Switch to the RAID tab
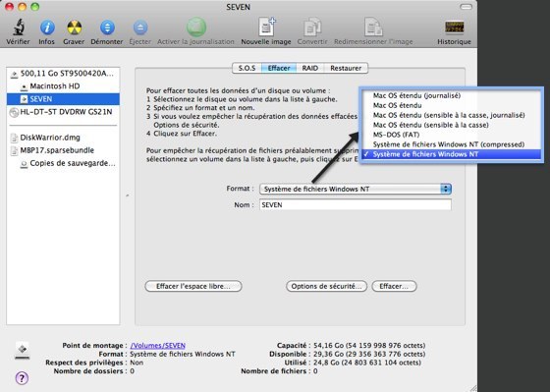Screen dimensions: 550x392 click(310, 68)
